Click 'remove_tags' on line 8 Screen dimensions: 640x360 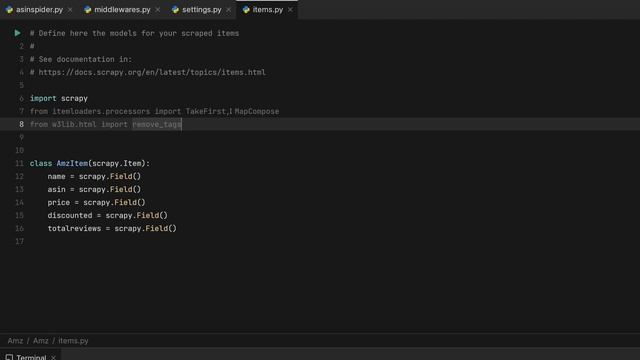click(156, 124)
